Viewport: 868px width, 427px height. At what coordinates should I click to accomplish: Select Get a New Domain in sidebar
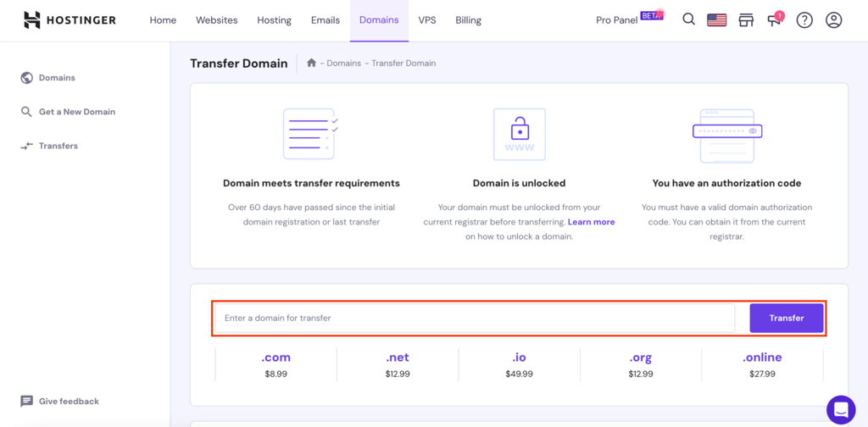click(76, 112)
